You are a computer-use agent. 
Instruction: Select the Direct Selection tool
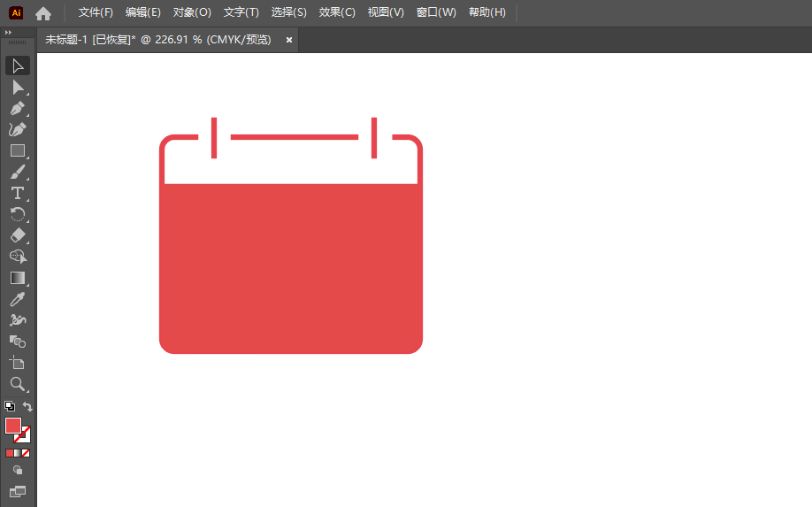point(18,87)
